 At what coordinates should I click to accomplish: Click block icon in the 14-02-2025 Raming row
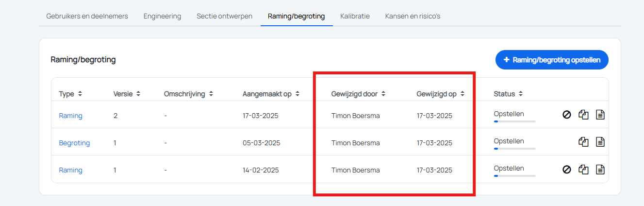[x=566, y=169]
